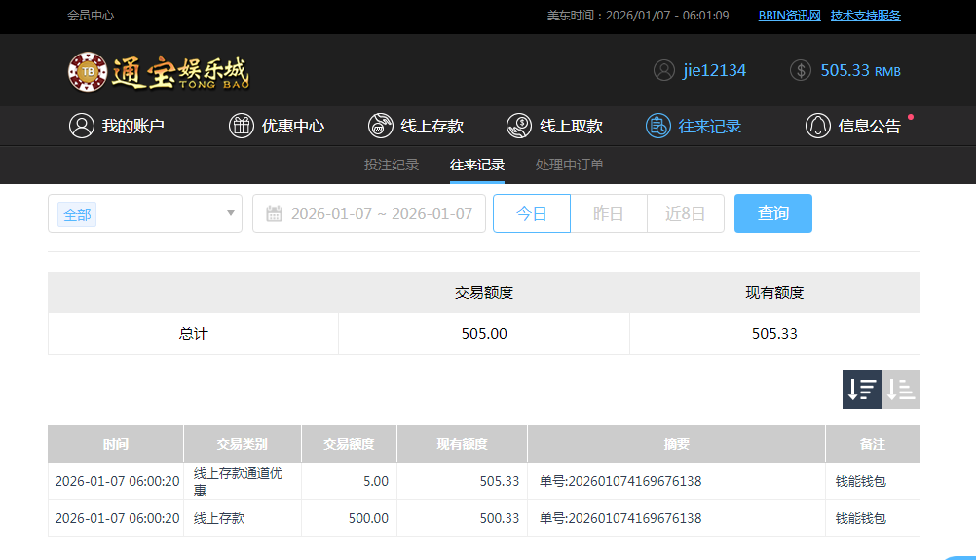Click the Tong Bao casino logo

[159, 72]
